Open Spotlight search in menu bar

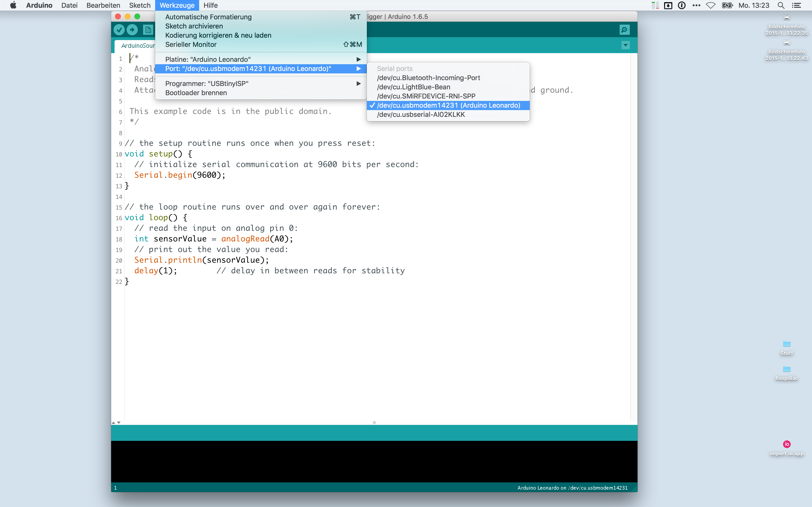(781, 5)
